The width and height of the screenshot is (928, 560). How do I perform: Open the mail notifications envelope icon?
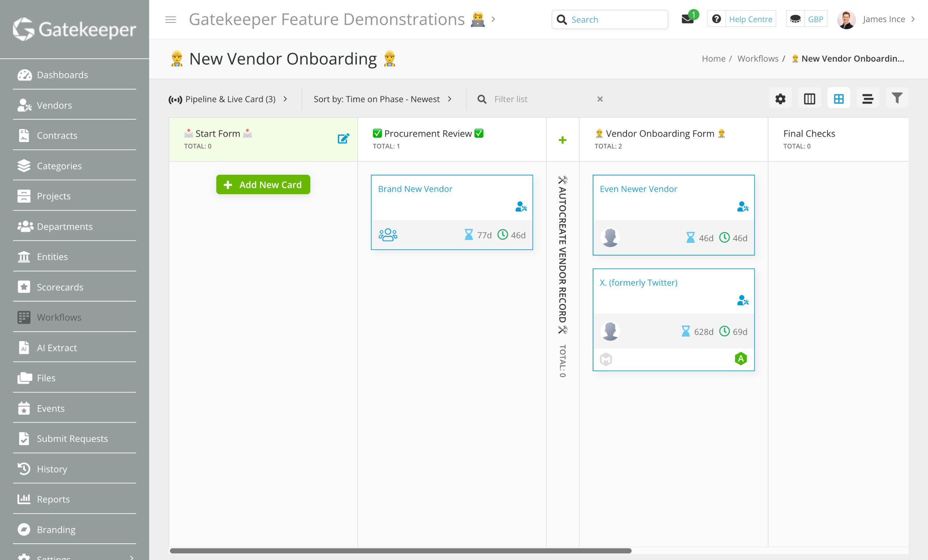(x=687, y=19)
